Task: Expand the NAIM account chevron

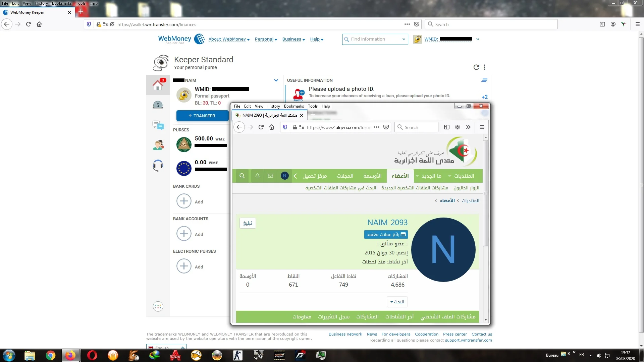Action: click(x=276, y=80)
